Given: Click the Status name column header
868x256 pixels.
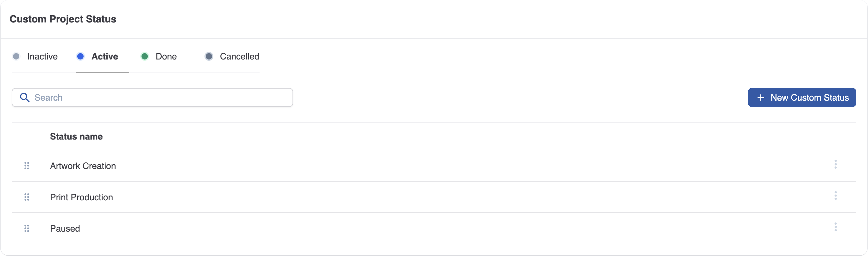Looking at the screenshot, I should tap(76, 136).
